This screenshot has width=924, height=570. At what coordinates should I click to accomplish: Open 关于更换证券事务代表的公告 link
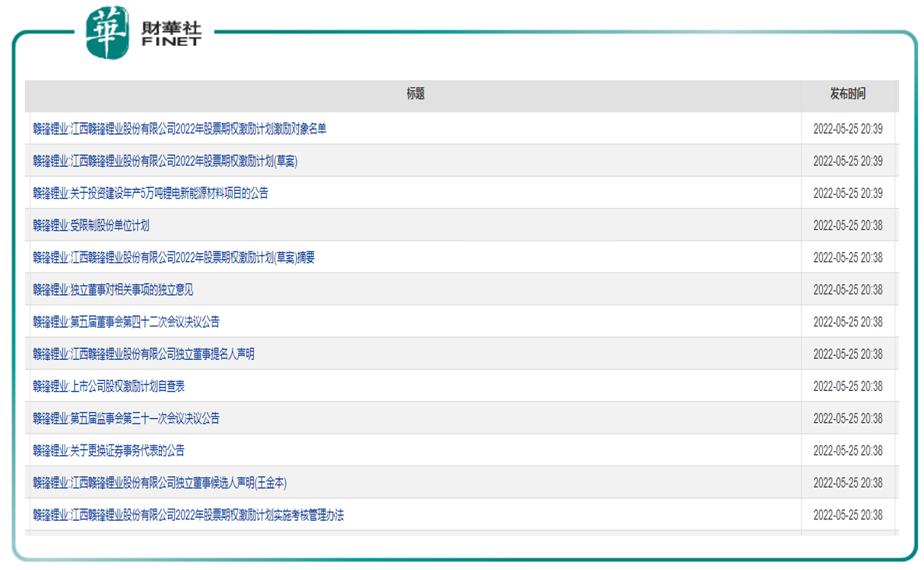coord(109,451)
